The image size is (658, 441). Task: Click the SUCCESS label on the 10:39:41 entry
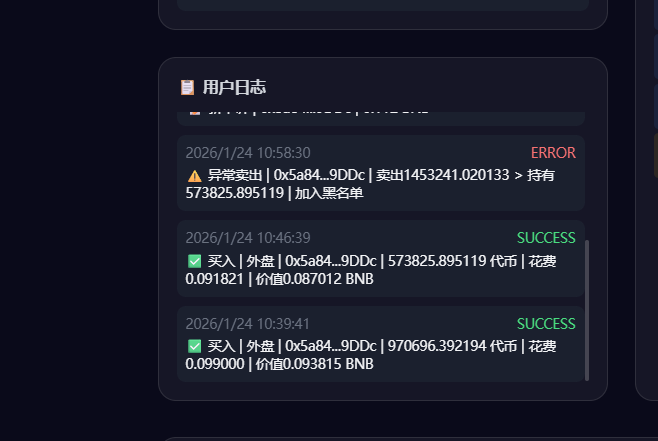click(546, 324)
